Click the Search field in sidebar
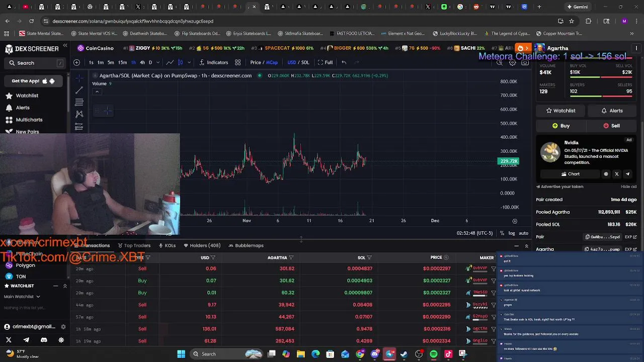Screen dimensions: 644x362 pos(35,63)
